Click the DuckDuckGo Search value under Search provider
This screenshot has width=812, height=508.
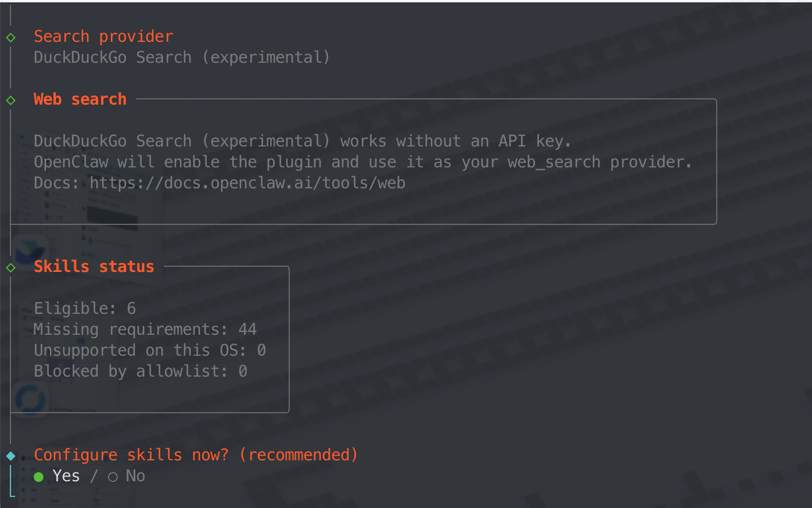[182, 58]
